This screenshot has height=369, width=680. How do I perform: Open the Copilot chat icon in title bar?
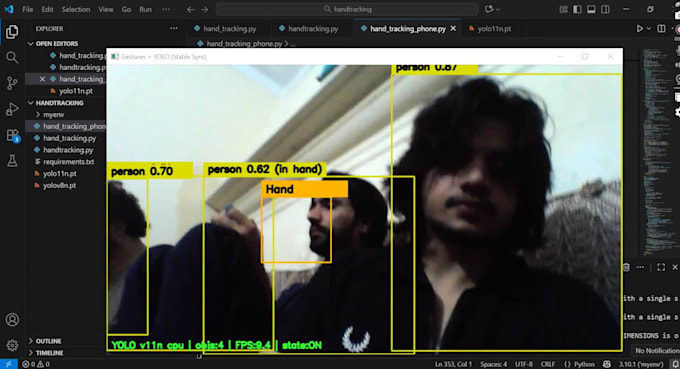coord(489,9)
